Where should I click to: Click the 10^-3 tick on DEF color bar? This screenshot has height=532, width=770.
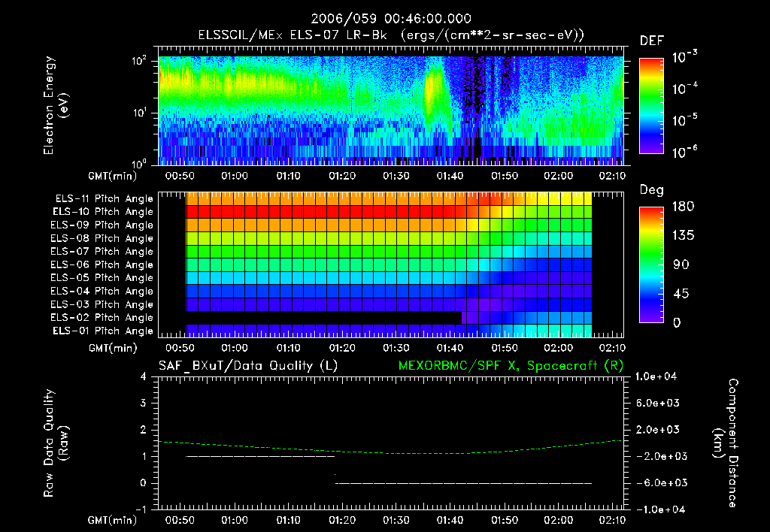[685, 57]
